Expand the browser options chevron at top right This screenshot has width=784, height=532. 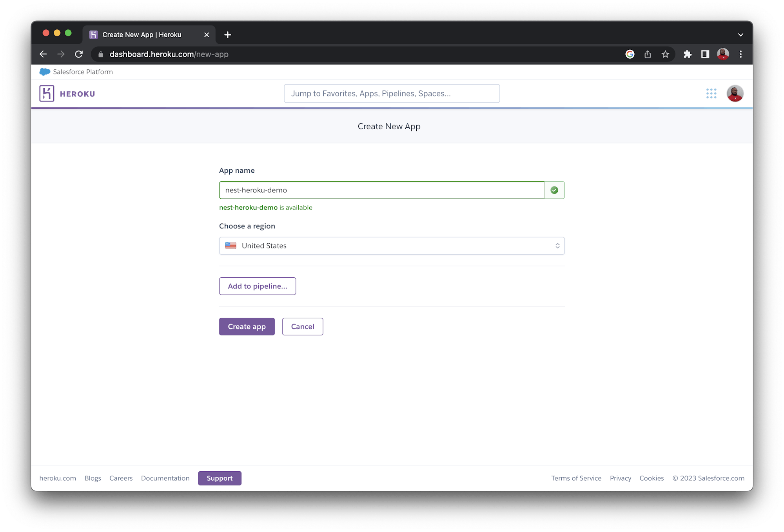pyautogui.click(x=740, y=34)
